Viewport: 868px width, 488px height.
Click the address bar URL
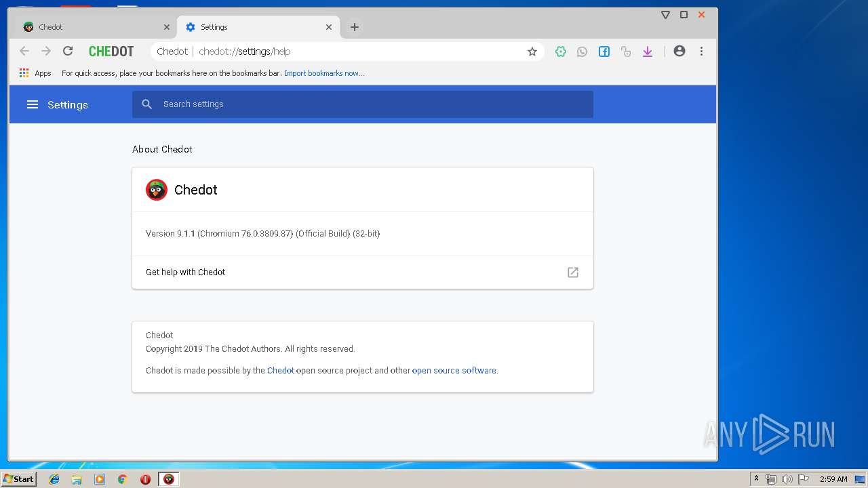coord(244,52)
